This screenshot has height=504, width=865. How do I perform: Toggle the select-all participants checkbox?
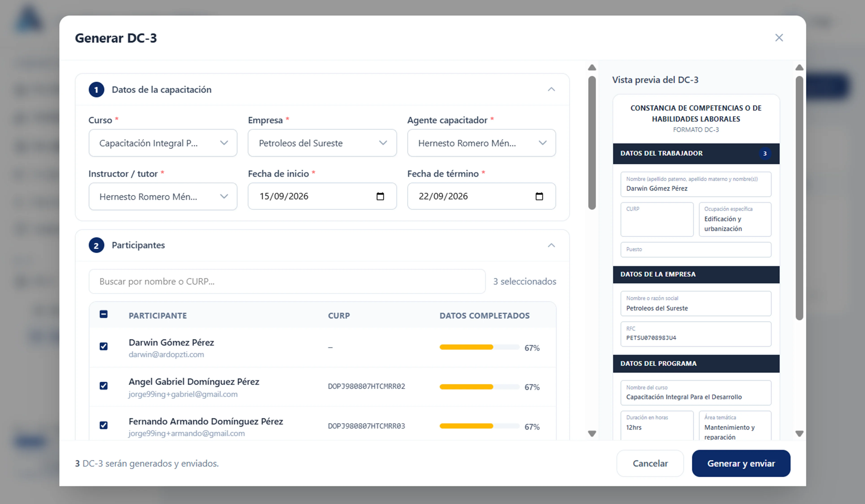pyautogui.click(x=104, y=314)
